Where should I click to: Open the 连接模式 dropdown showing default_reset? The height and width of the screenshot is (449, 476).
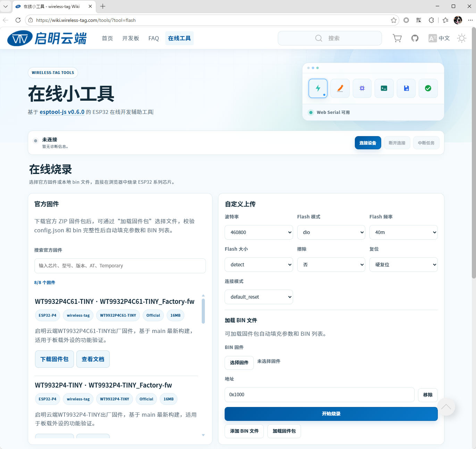(259, 297)
